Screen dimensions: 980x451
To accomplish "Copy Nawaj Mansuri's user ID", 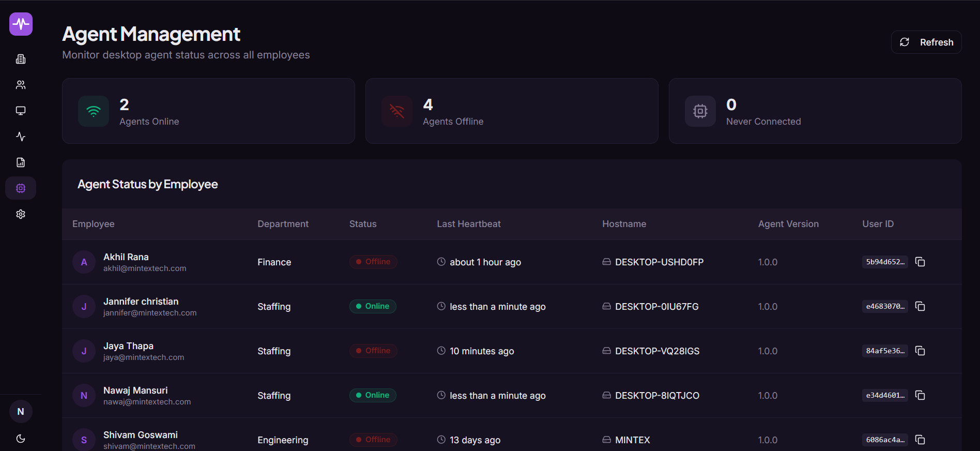I will pyautogui.click(x=920, y=395).
